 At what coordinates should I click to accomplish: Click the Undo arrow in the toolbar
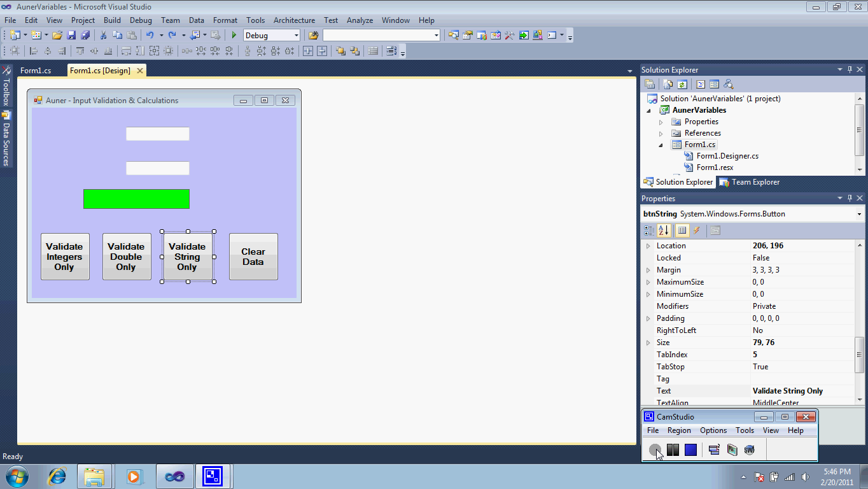(x=150, y=36)
